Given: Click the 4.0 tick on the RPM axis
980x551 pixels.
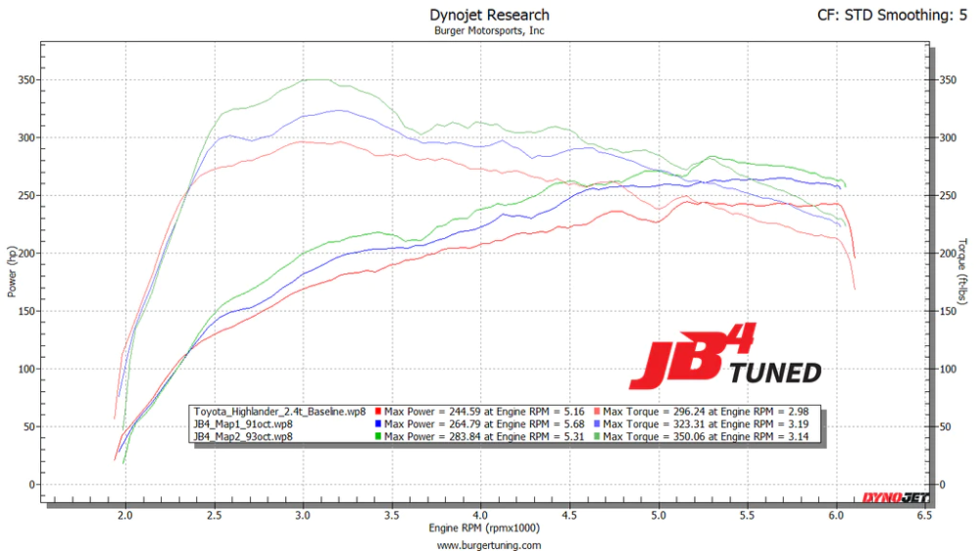Looking at the screenshot, I should (x=480, y=514).
